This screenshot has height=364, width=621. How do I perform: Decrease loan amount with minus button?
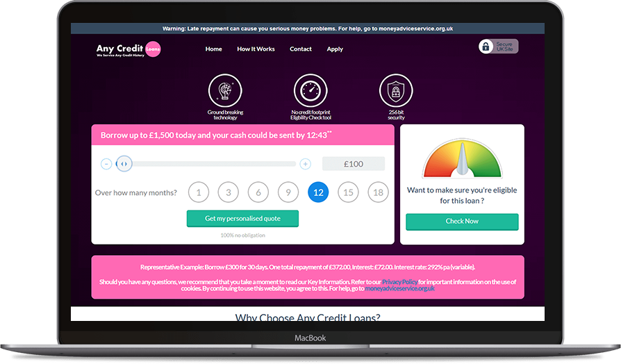tap(106, 164)
